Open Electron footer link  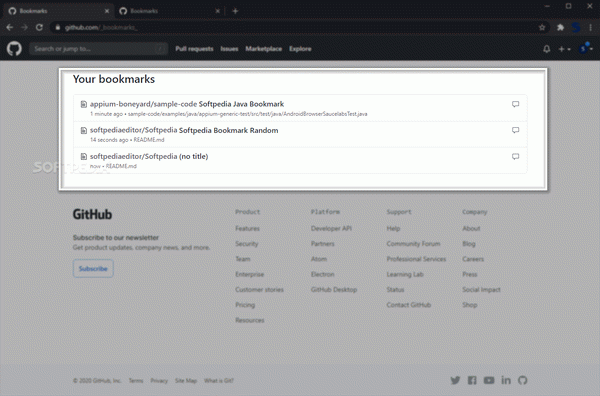click(x=322, y=274)
